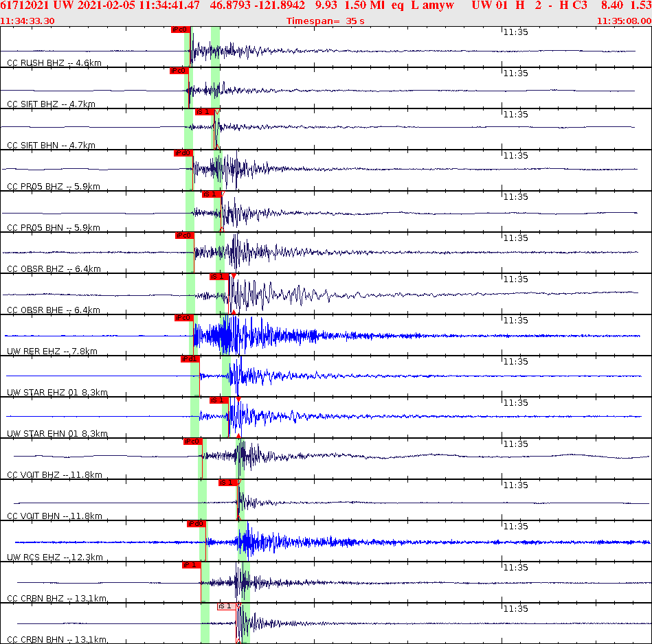Toggle the green S-wave band on CC VOIT BHN

click(238, 501)
